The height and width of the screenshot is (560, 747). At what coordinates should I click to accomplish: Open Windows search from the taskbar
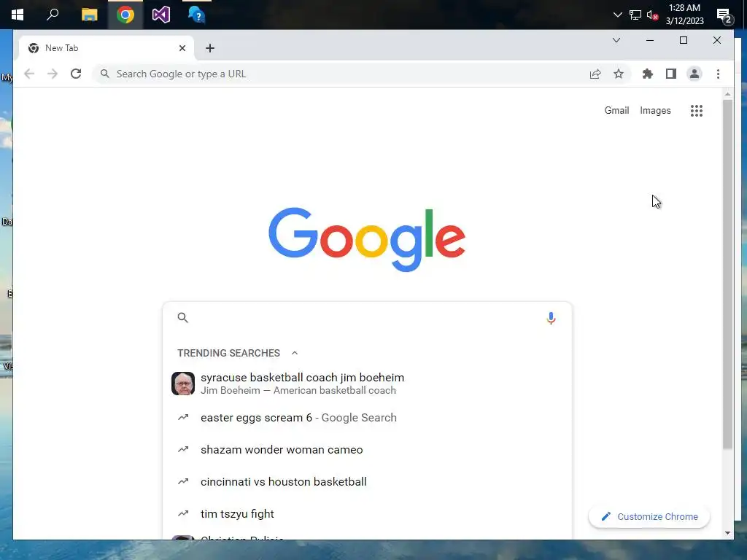tap(53, 15)
